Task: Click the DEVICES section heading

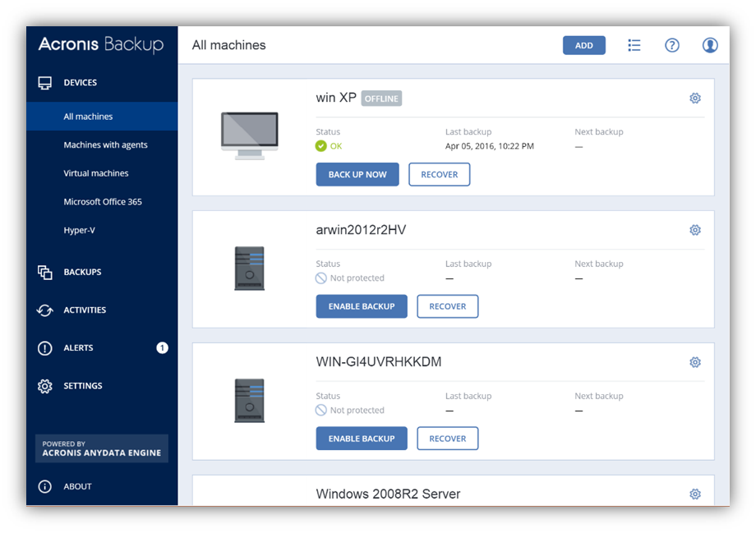Action: click(80, 83)
